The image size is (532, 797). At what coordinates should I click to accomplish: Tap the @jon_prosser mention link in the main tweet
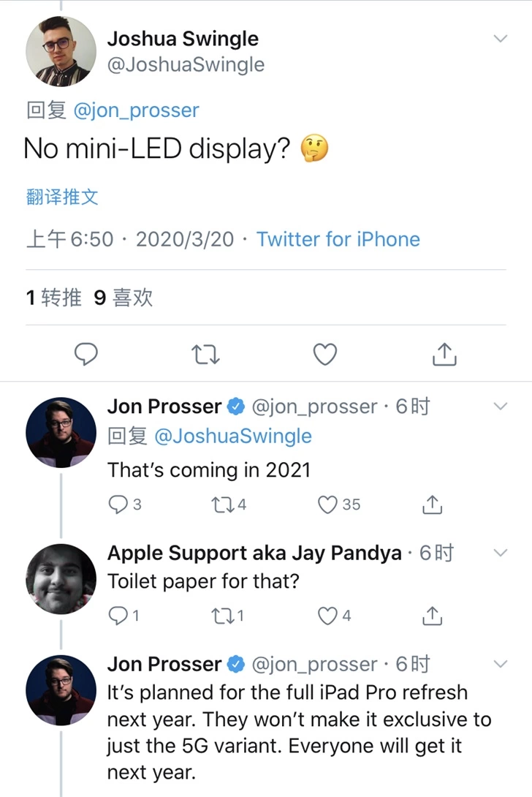tap(137, 110)
